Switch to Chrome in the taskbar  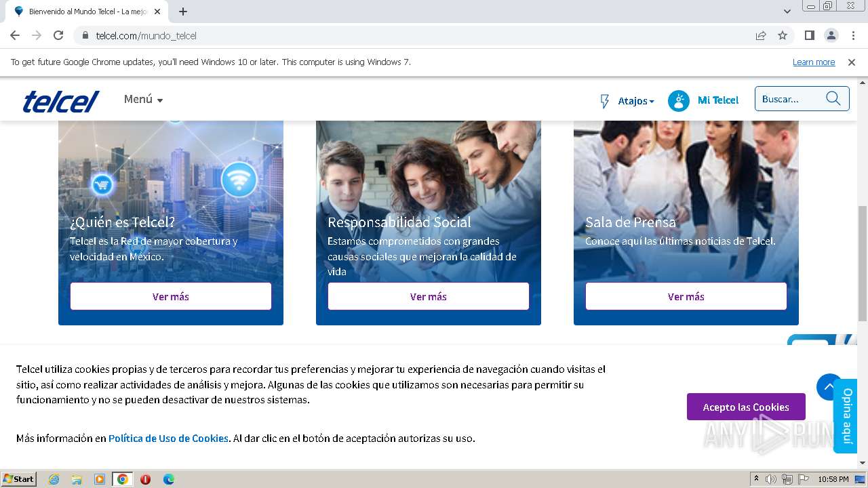coord(123,479)
